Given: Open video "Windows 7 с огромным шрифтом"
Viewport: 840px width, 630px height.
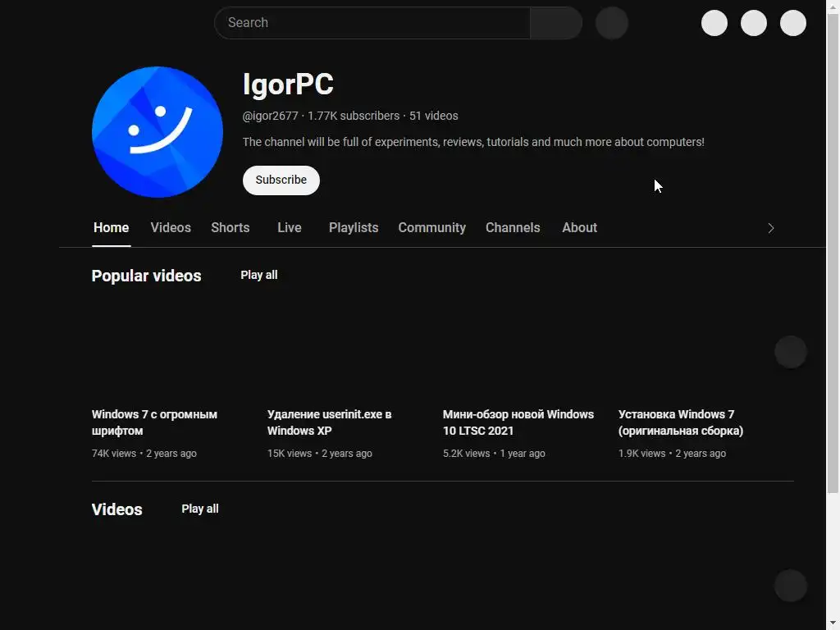Looking at the screenshot, I should (154, 422).
